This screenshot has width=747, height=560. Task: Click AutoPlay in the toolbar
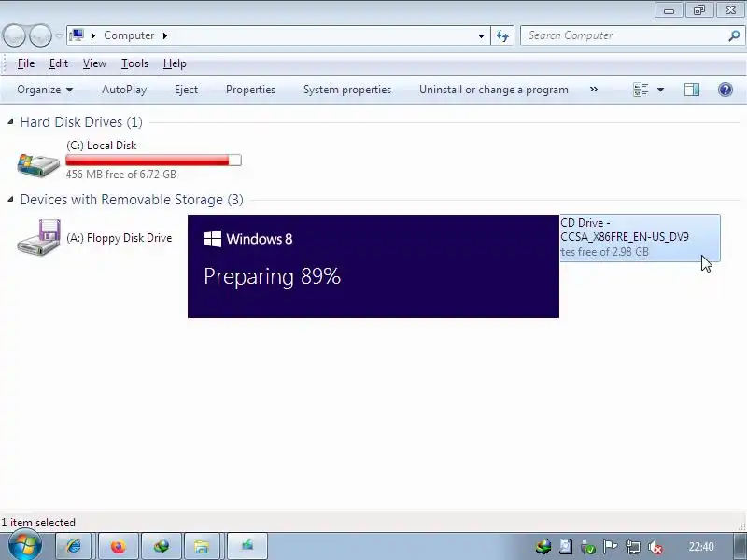coord(124,90)
